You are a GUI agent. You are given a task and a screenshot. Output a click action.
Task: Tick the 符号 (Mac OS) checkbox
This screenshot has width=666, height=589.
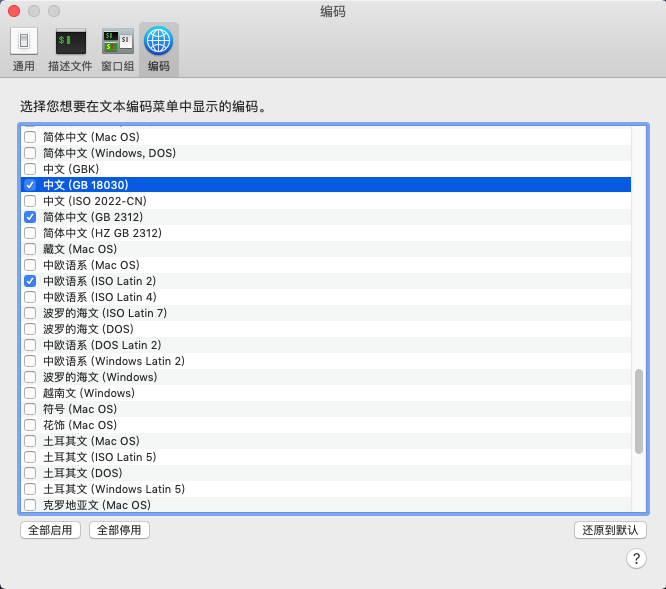(x=30, y=409)
